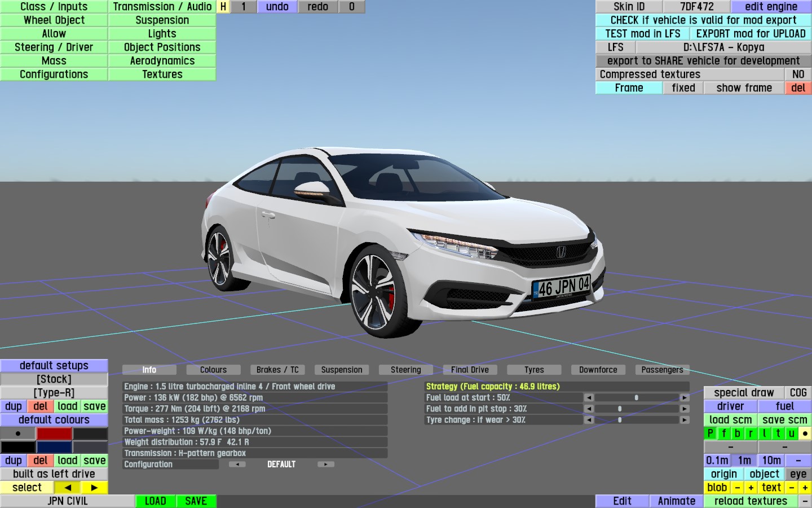The height and width of the screenshot is (508, 812).
Task: Set grid scale to 10m
Action: [771, 461]
